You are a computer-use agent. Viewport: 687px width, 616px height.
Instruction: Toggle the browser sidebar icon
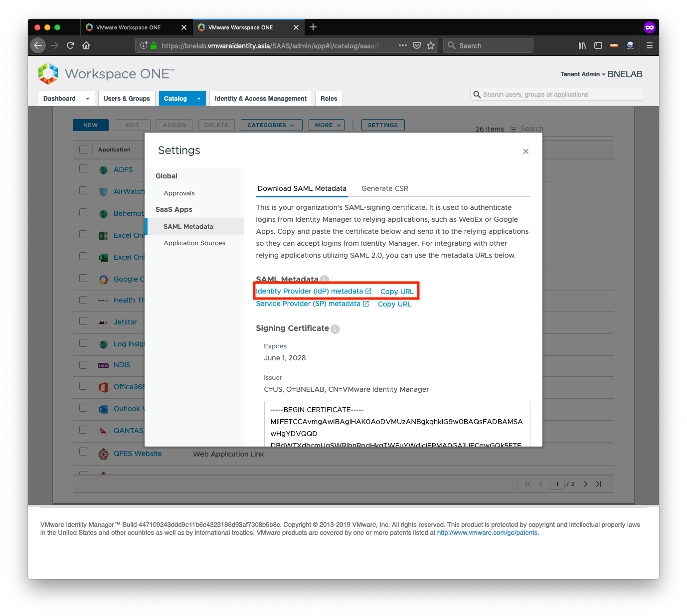point(598,45)
